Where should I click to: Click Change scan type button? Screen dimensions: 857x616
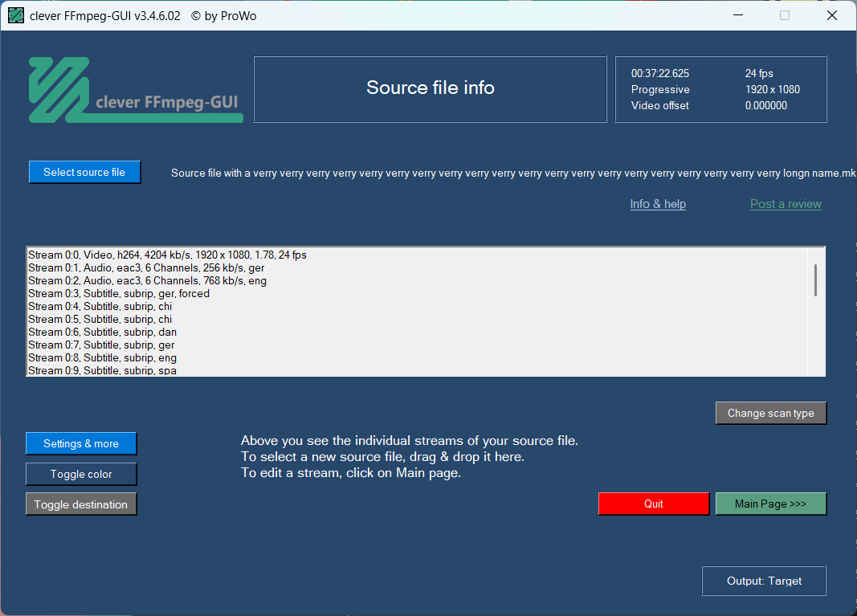click(x=770, y=414)
